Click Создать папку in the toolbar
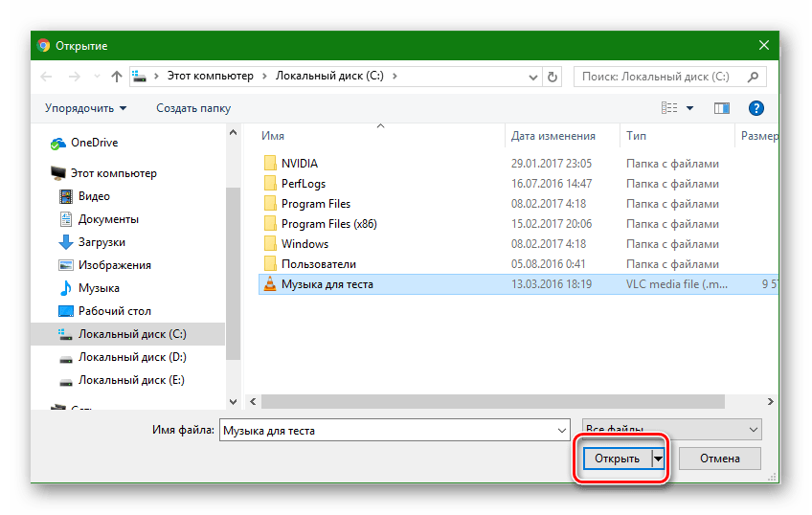 193,108
